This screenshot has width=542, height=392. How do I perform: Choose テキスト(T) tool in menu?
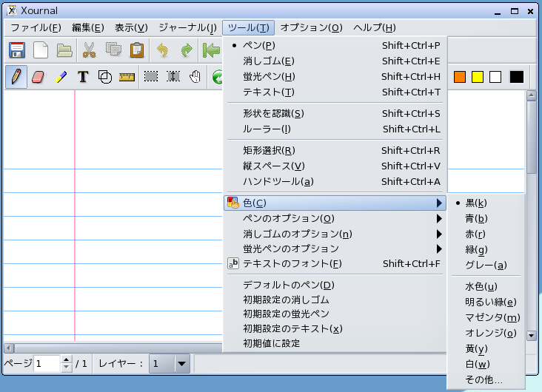point(335,92)
